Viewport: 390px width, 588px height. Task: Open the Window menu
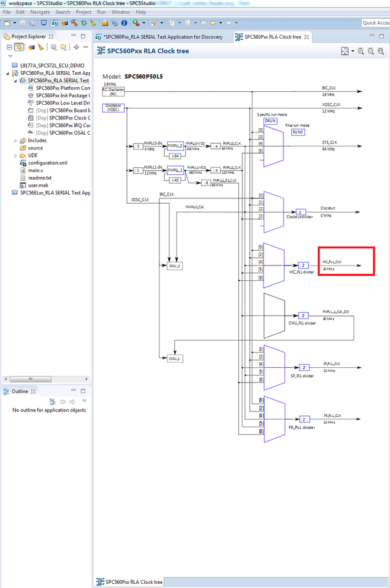(121, 12)
